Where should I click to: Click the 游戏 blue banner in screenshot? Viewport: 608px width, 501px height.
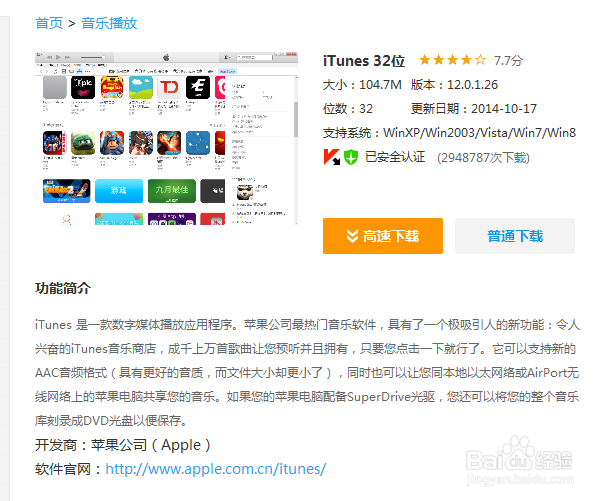click(x=119, y=190)
